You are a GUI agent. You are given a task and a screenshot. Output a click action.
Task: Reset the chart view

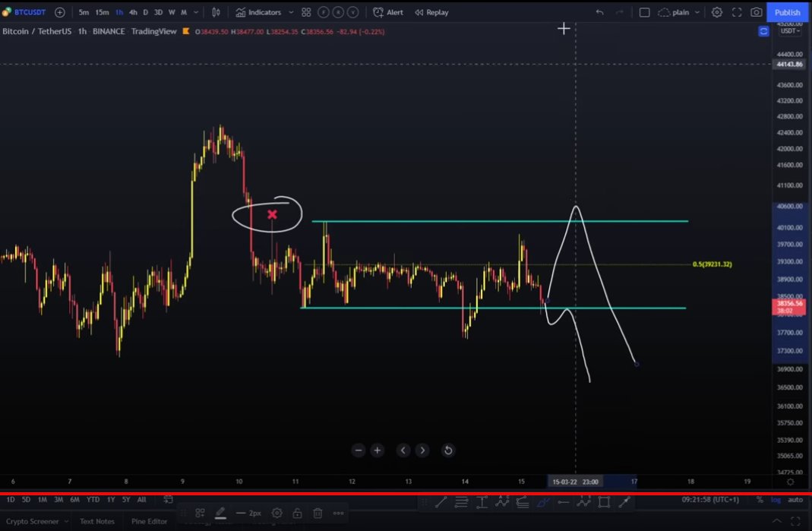tap(448, 450)
